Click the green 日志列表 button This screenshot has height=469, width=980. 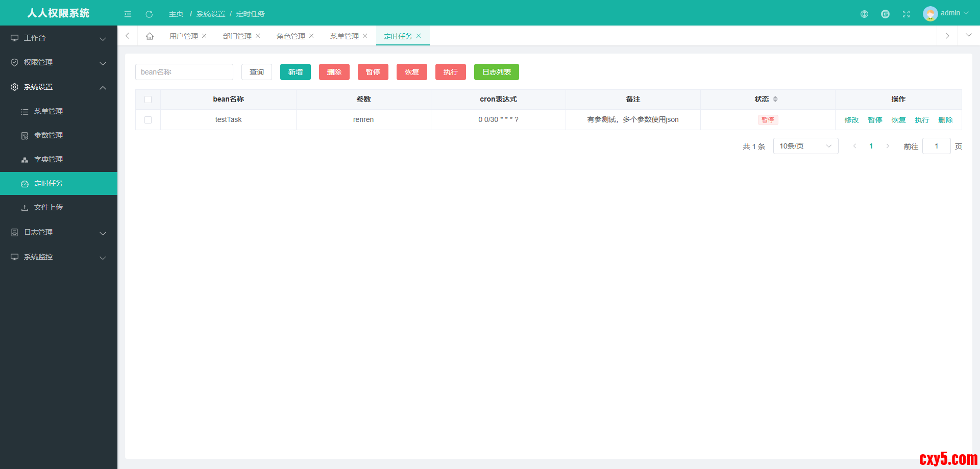(x=496, y=72)
